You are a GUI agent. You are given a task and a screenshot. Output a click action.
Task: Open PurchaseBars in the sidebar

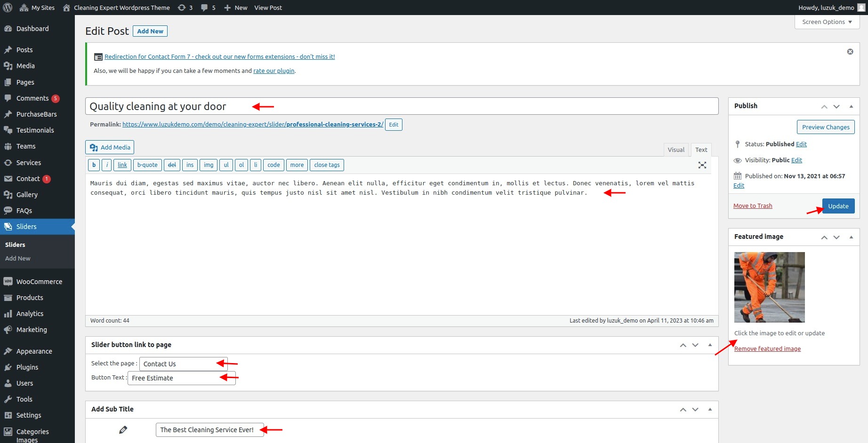click(37, 114)
